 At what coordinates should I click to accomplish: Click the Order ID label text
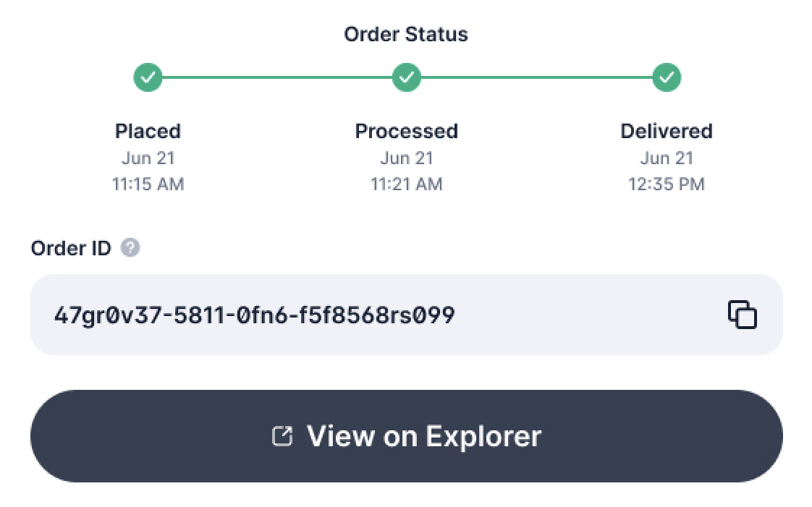[71, 248]
